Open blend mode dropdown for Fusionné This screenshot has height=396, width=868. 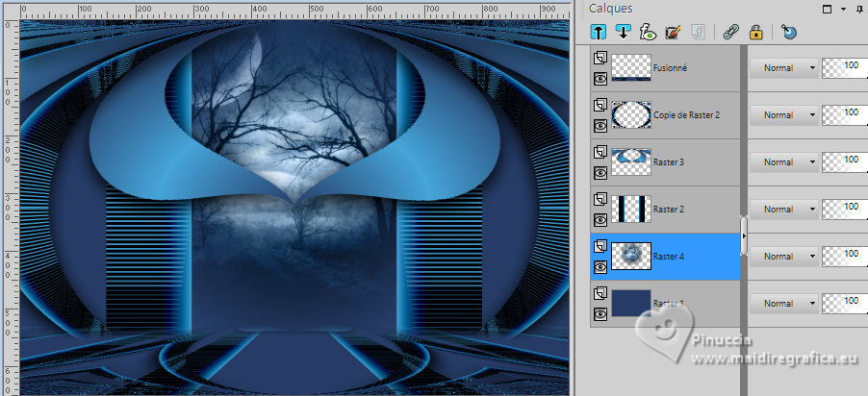[x=784, y=68]
